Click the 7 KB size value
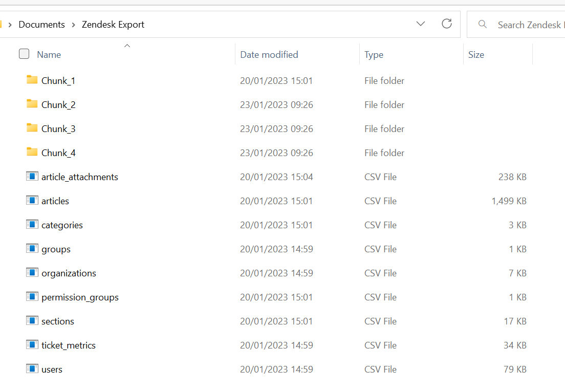This screenshot has height=392, width=565. [517, 273]
